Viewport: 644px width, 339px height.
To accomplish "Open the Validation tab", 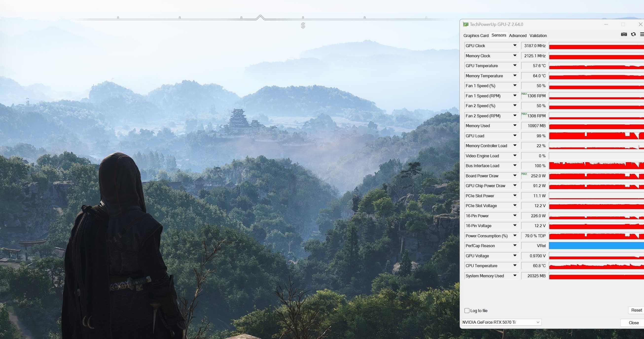I will tap(538, 36).
